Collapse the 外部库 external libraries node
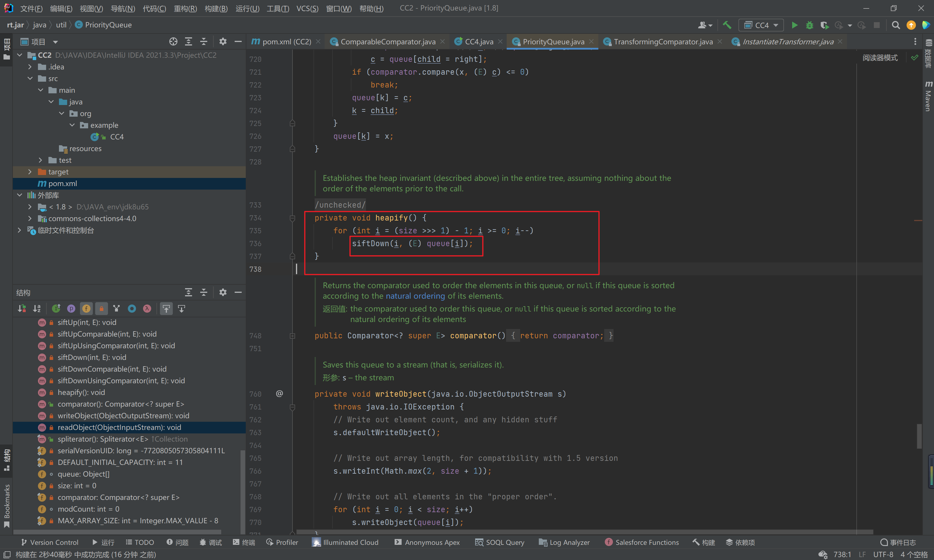934x560 pixels. 20,195
